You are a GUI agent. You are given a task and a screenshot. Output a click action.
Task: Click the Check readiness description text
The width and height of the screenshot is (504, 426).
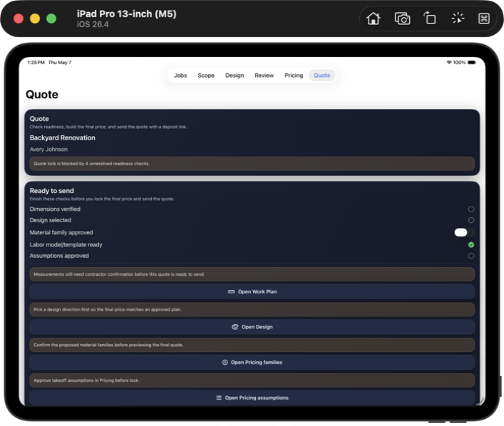point(108,127)
